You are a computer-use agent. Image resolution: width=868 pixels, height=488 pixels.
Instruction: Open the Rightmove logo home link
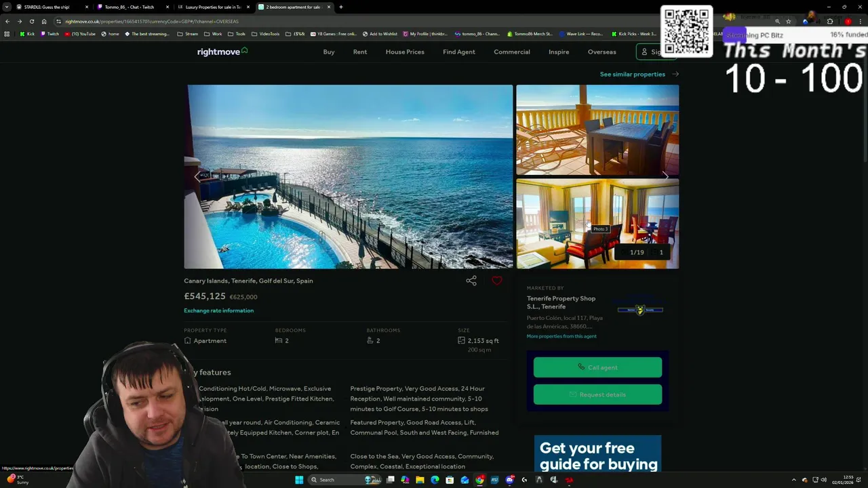tap(222, 52)
